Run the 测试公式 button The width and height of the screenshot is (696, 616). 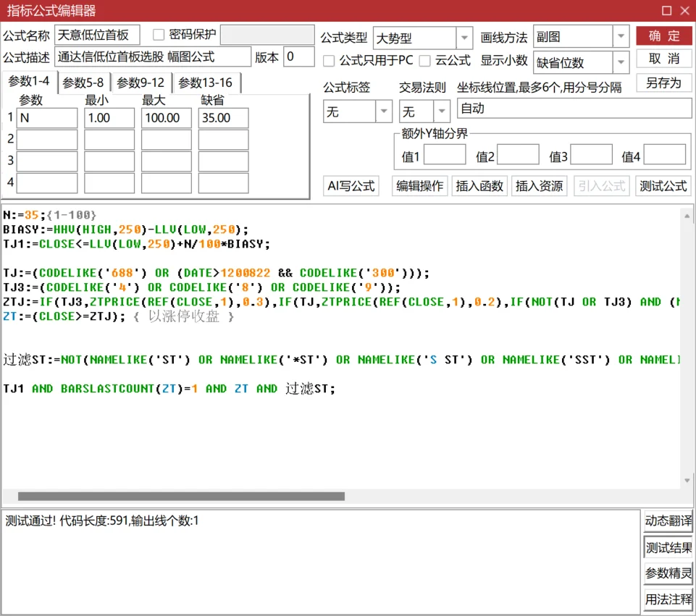tap(663, 186)
